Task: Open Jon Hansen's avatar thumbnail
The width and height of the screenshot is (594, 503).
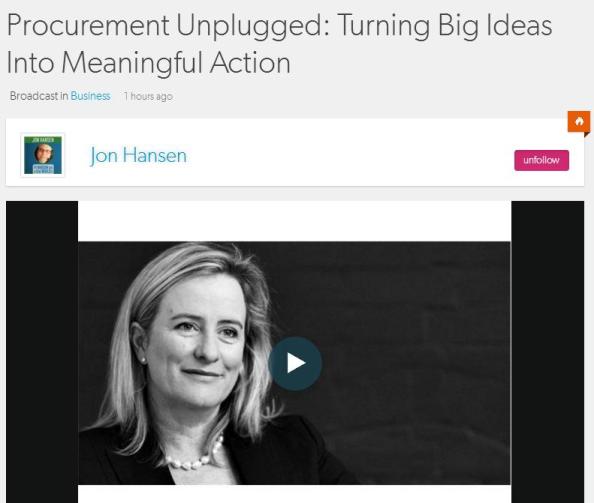Action: [43, 155]
